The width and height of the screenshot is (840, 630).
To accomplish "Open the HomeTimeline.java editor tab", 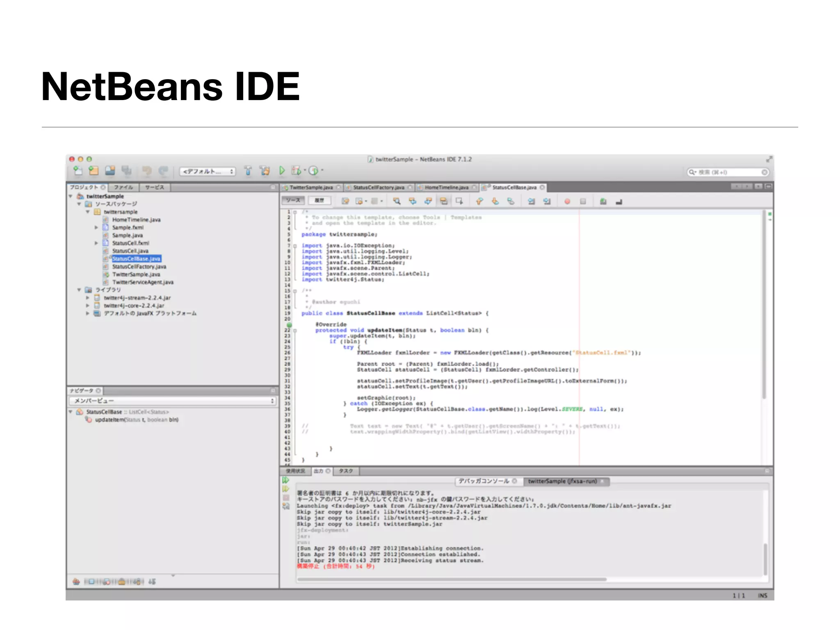I will pos(447,187).
